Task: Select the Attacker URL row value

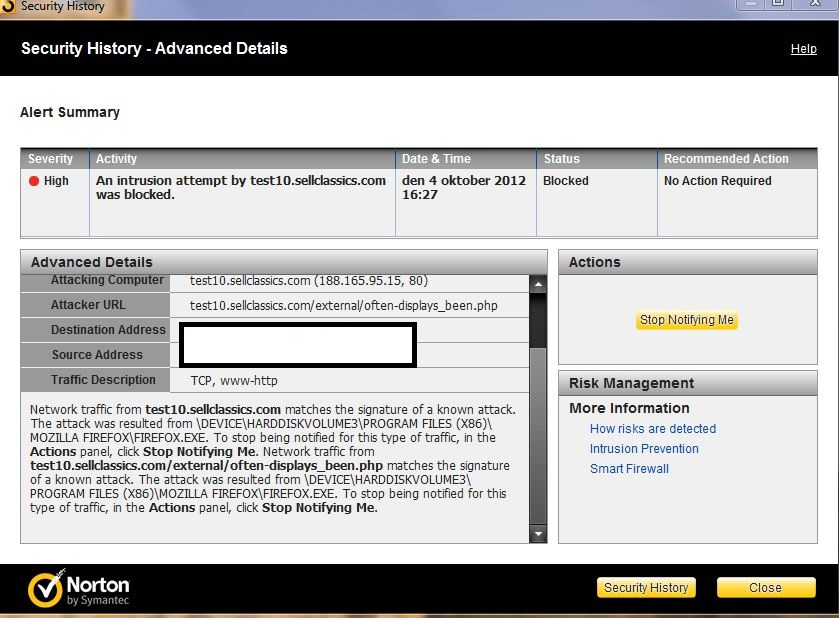Action: [344, 305]
